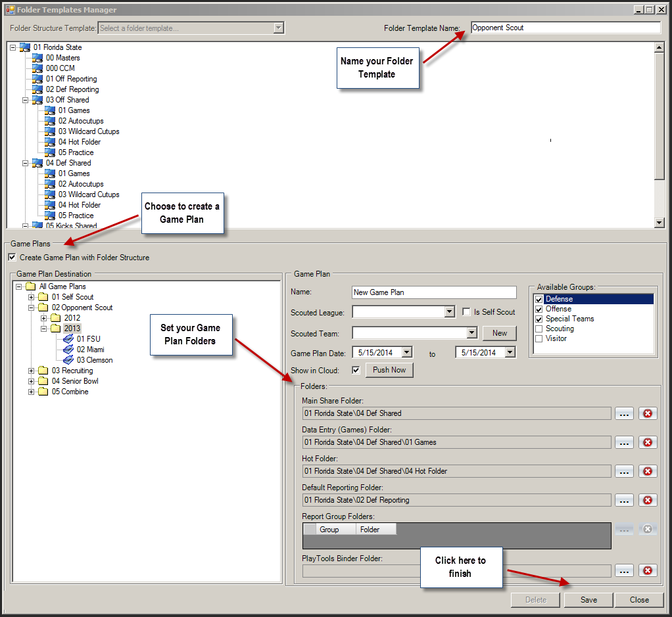Select 03 Wildcard Cutups under Off Shared
672x617 pixels.
point(89,131)
